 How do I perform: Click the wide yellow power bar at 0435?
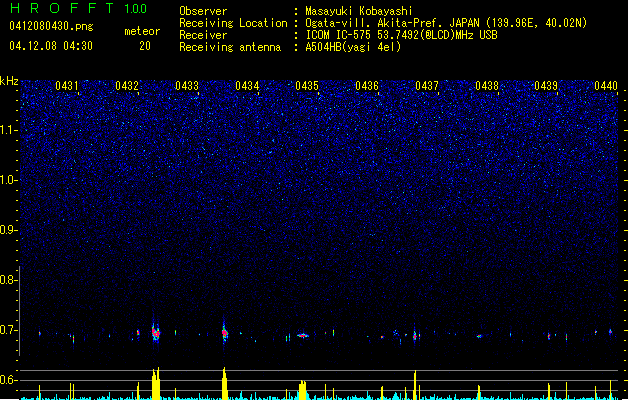302,390
